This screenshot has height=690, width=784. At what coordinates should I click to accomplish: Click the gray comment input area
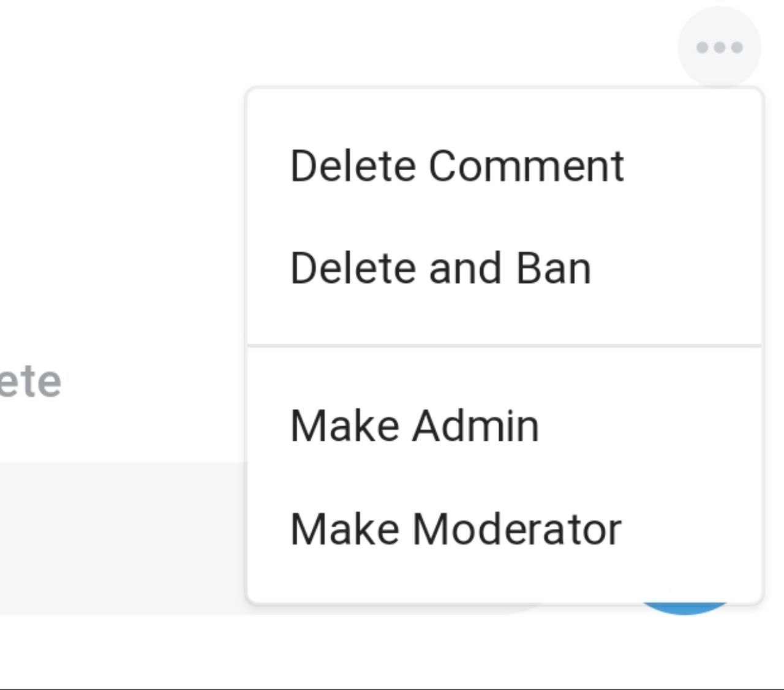coord(123,539)
